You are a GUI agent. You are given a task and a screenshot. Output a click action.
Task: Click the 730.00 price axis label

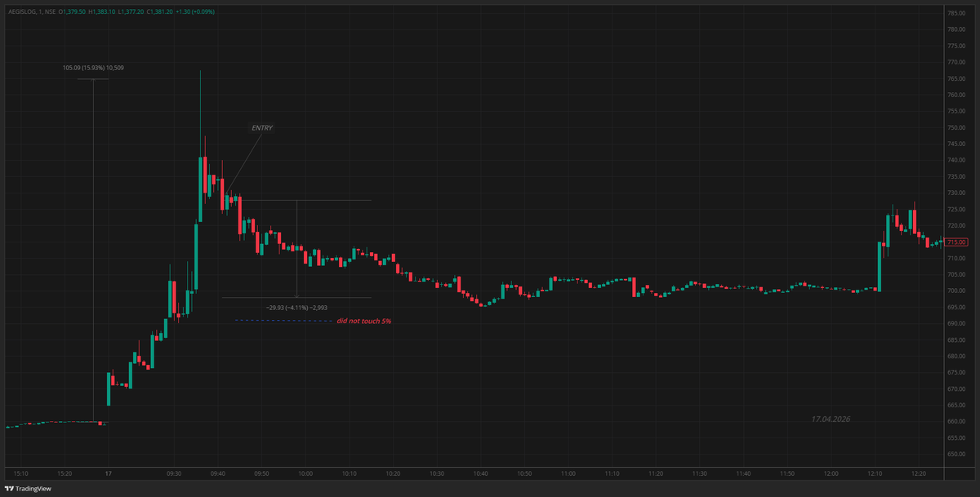957,193
